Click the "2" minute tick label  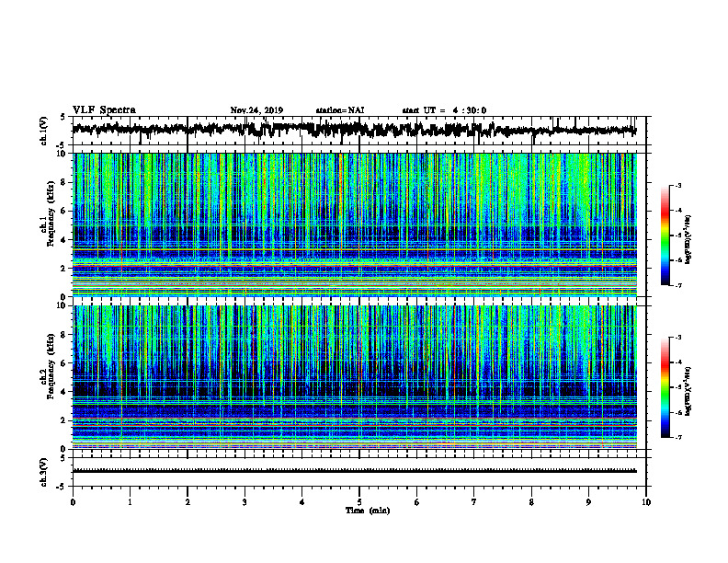pyautogui.click(x=188, y=502)
